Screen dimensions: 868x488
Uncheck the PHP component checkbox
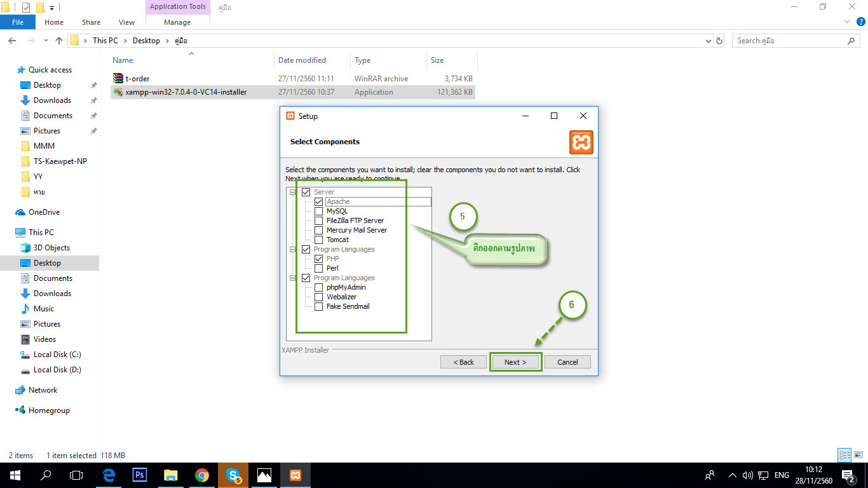pyautogui.click(x=319, y=259)
